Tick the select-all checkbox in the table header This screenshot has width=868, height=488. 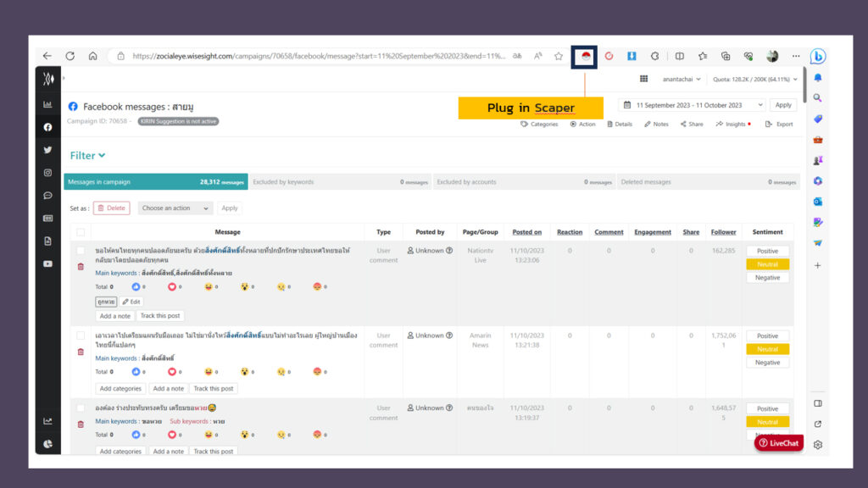click(81, 232)
